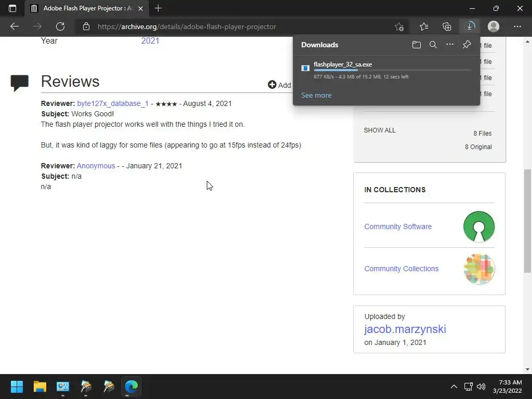532x399 pixels.
Task: Click the scrollbar down arrow
Action: tap(527, 369)
